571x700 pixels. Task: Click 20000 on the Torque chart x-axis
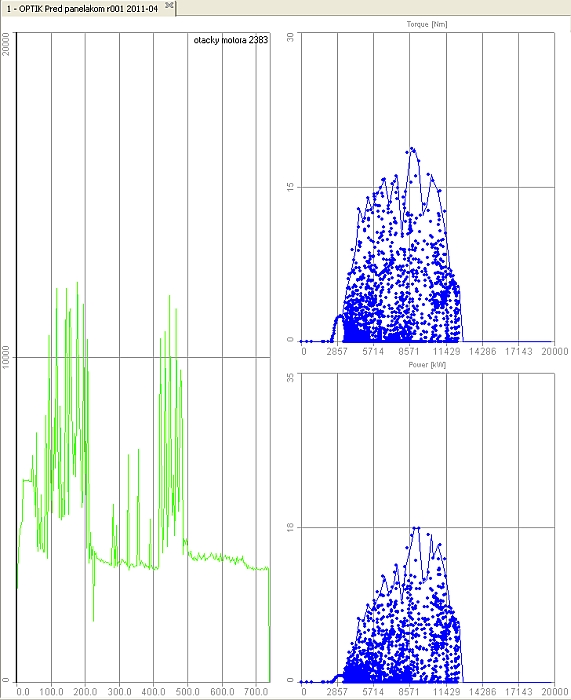click(554, 352)
